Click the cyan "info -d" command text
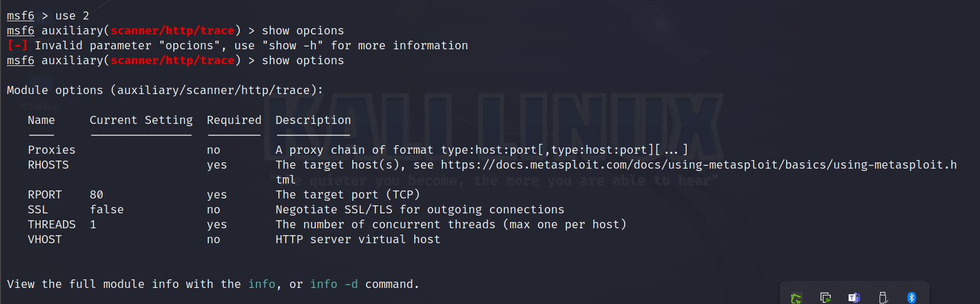 334,284
